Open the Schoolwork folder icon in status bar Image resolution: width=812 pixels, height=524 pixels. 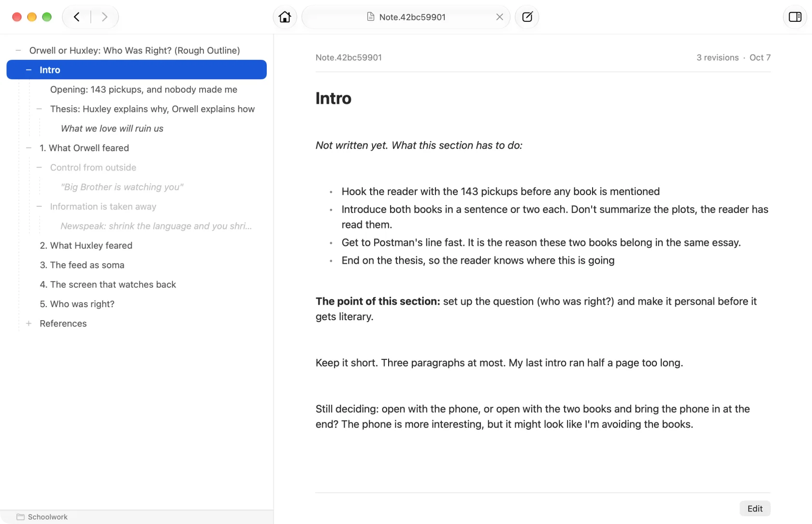click(x=20, y=517)
